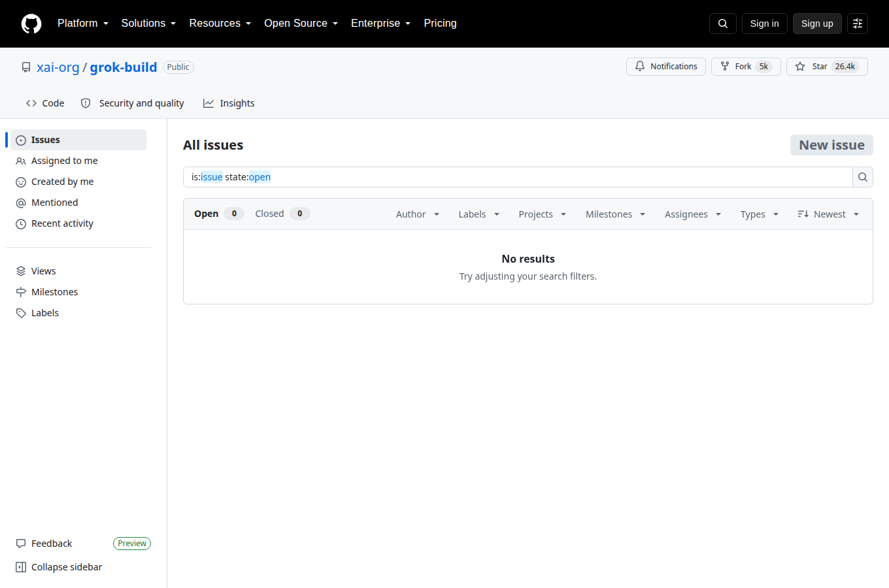This screenshot has height=588, width=889.
Task: Open Labels in the sidebar
Action: point(78,313)
